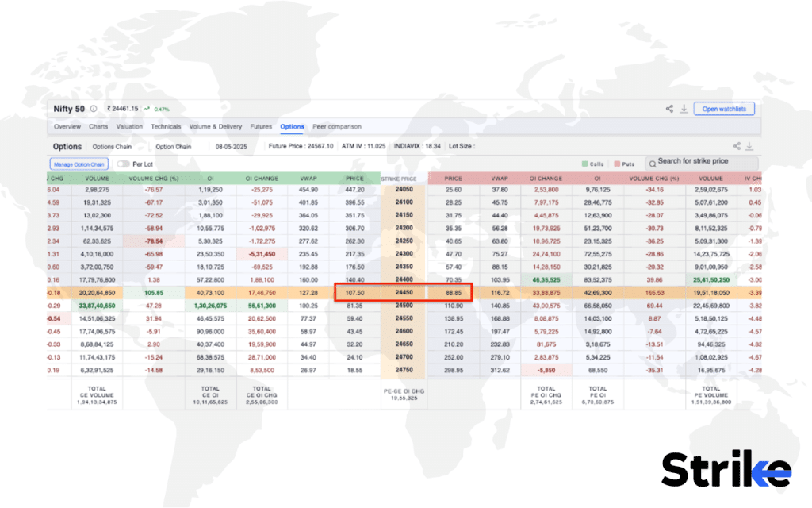Click call price 447.20 in the 24050 row
The image size is (812, 508).
click(x=354, y=190)
